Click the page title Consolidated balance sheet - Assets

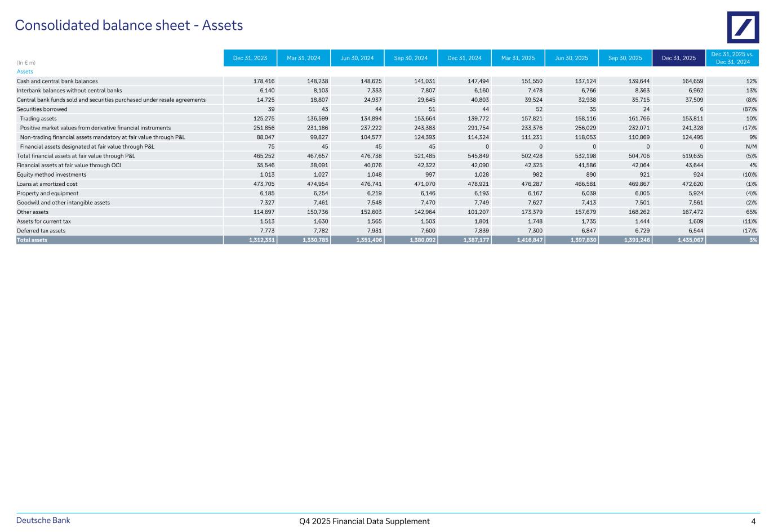tap(129, 25)
